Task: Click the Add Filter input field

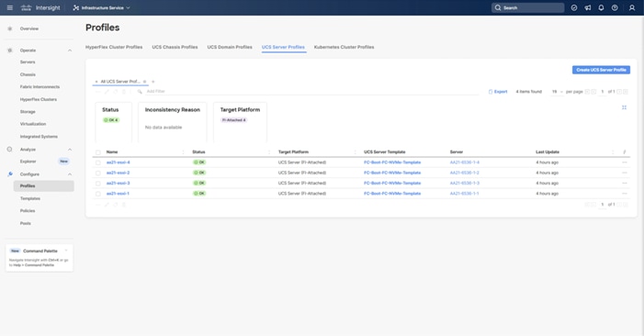Action: (312, 92)
